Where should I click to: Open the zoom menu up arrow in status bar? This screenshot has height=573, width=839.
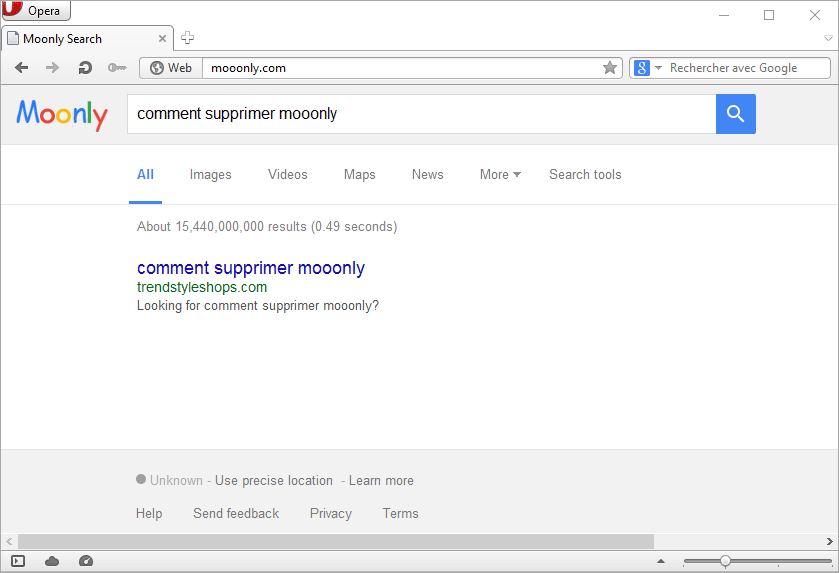[x=661, y=561]
